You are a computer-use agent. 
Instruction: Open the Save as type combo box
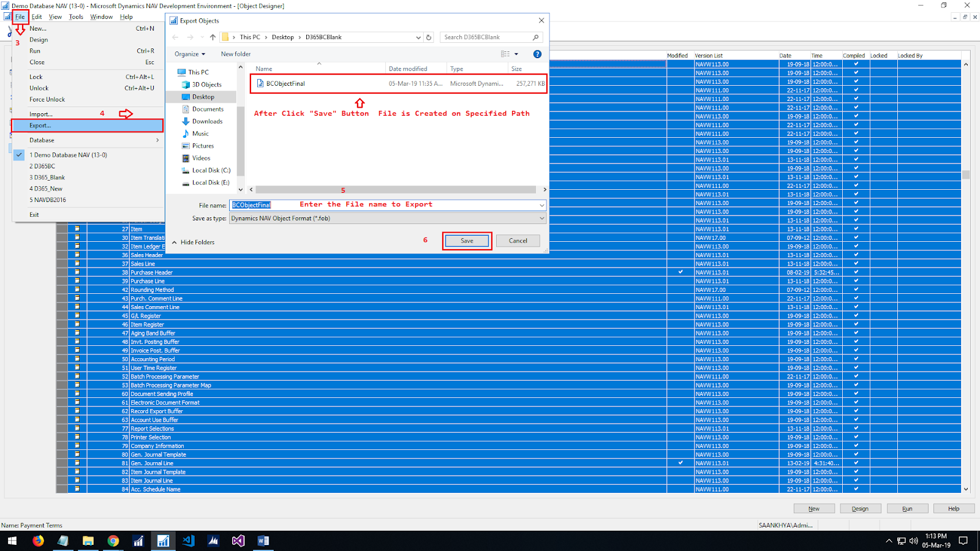click(388, 219)
